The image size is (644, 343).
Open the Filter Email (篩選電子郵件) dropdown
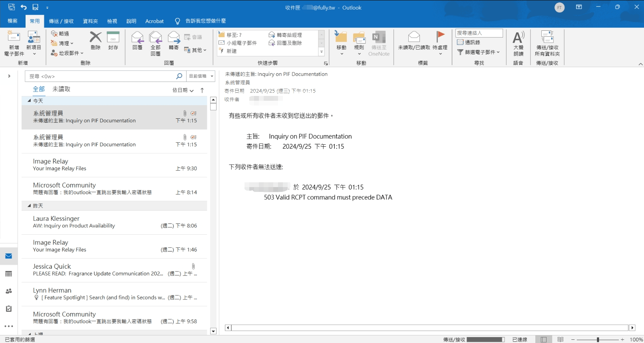[479, 52]
